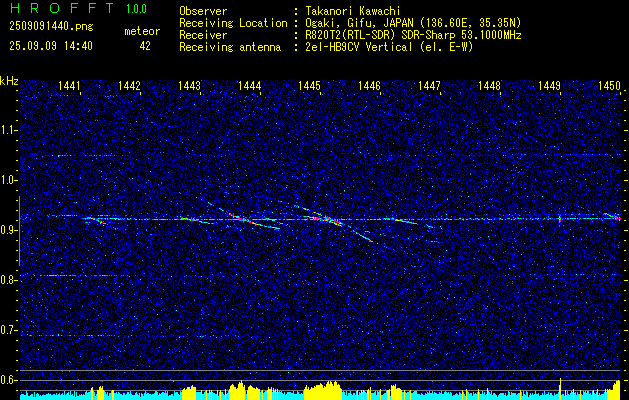This screenshot has height=400, width=629.
Task: Click observer name Takanori Kawachi
Action: (x=352, y=11)
